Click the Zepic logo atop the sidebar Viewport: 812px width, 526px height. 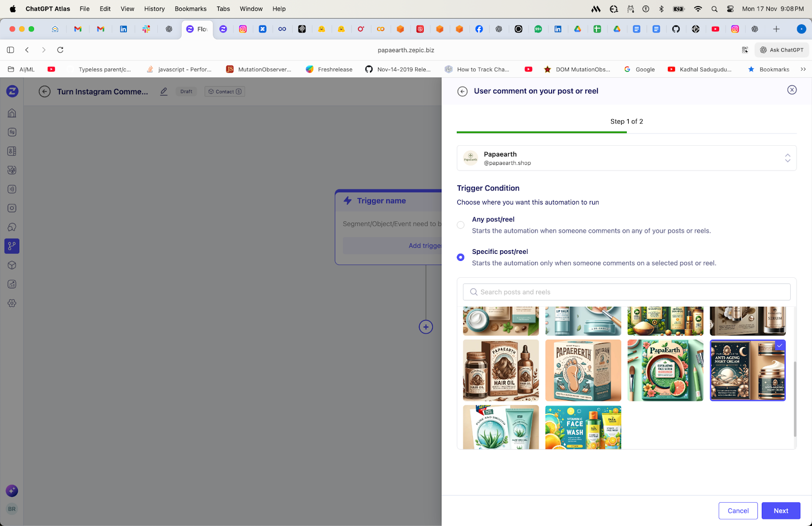coord(12,91)
